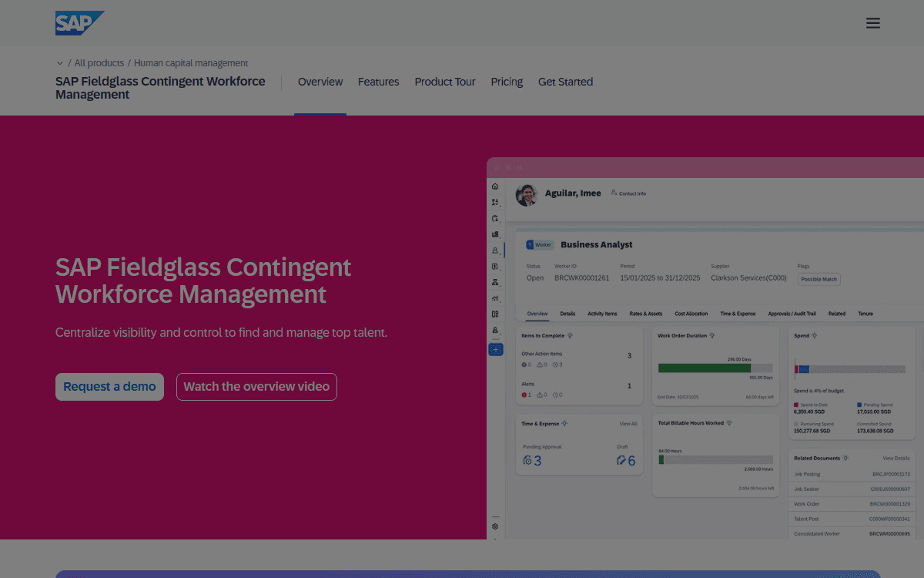Select the highlighted worker person icon in the sidebar
The height and width of the screenshot is (578, 924).
click(x=495, y=250)
